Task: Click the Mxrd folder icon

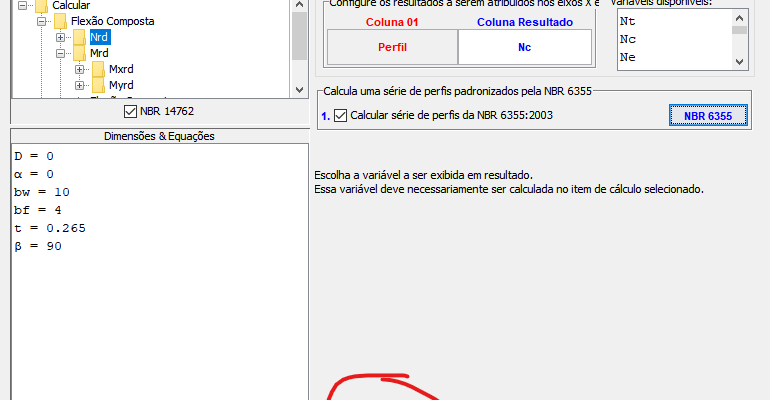Action: pyautogui.click(x=98, y=69)
